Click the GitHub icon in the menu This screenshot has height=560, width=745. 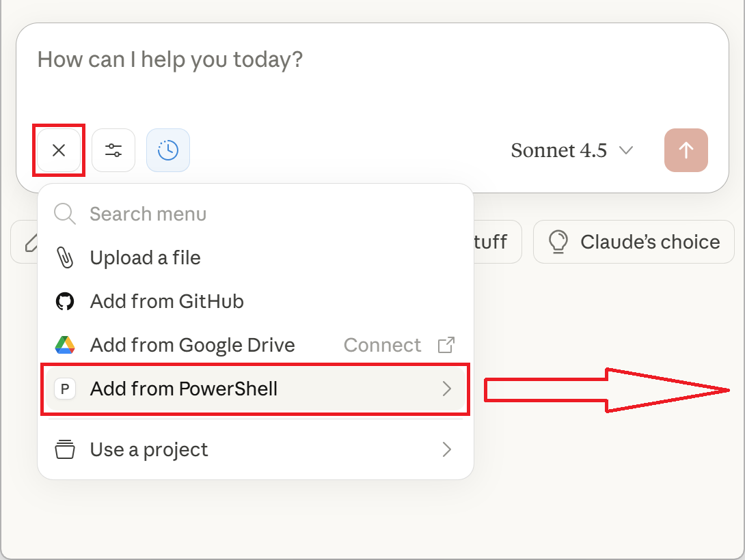click(65, 301)
